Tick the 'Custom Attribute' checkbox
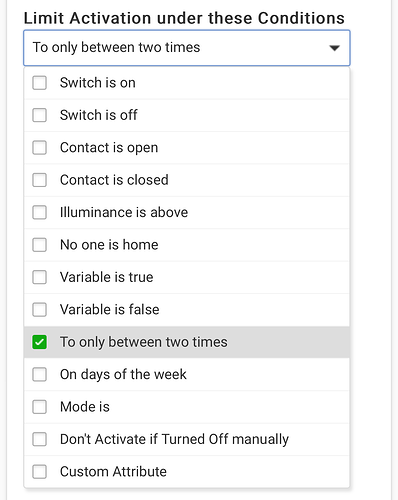The height and width of the screenshot is (500, 398). pos(39,472)
